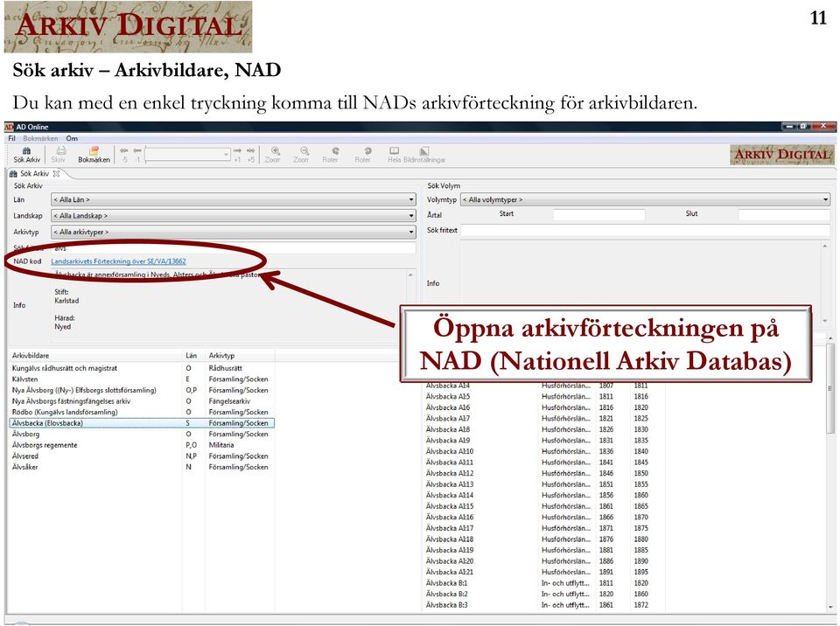Select volume Älvsbacka AI:21
This screenshot has width=840, height=626.
[x=543, y=572]
